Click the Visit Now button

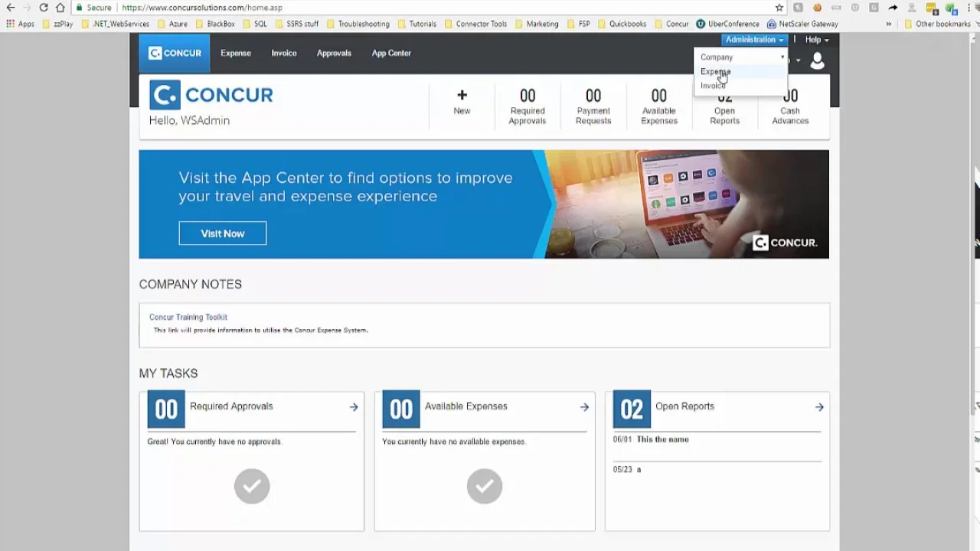[x=223, y=233]
